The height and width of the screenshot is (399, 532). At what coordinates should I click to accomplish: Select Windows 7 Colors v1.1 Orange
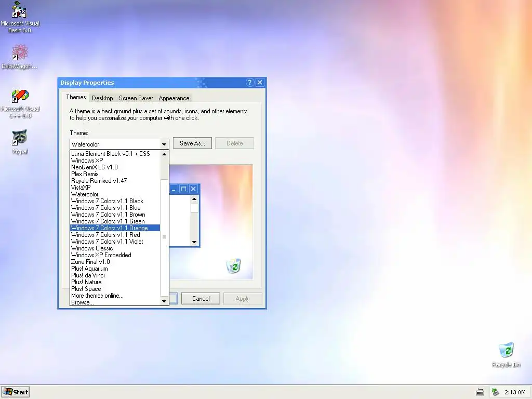(x=115, y=228)
